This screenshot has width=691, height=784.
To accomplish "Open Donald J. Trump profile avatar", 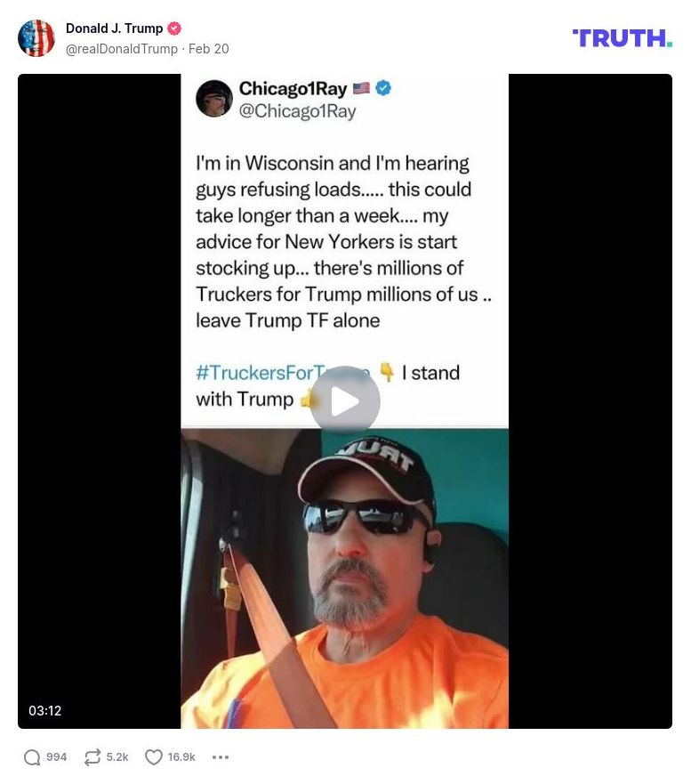I will point(36,38).
